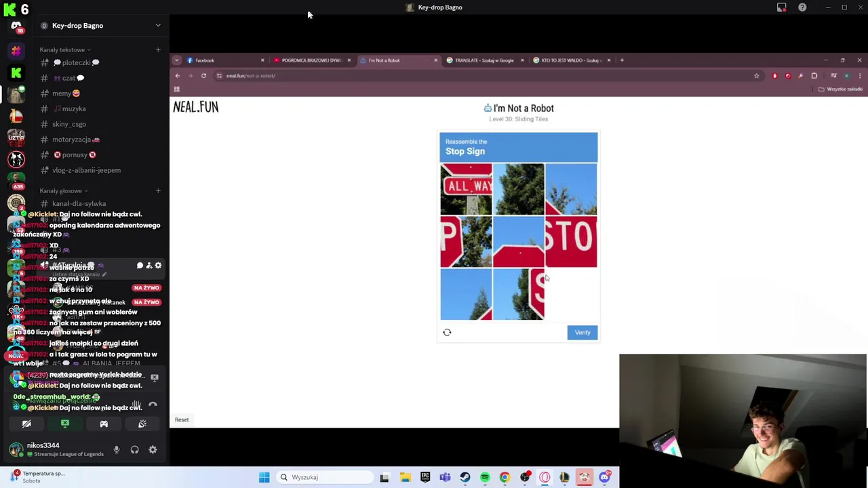Image resolution: width=868 pixels, height=488 pixels.
Task: Slide the ALL WAY sign tile
Action: coord(466,189)
